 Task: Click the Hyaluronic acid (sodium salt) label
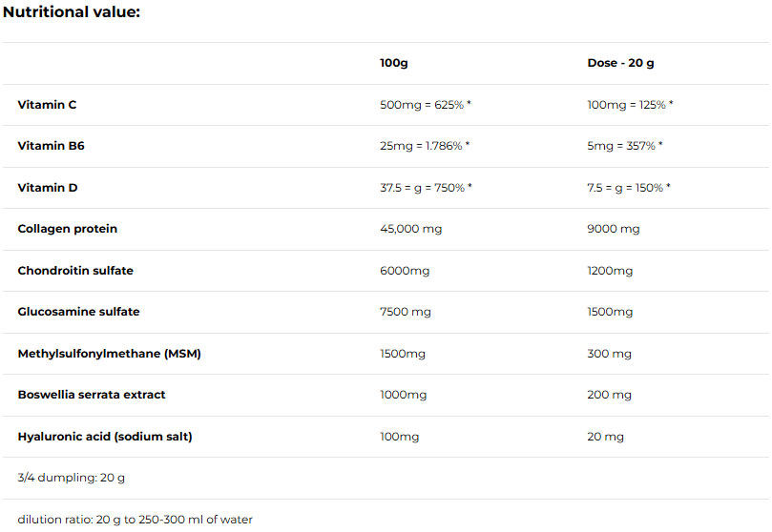click(105, 437)
